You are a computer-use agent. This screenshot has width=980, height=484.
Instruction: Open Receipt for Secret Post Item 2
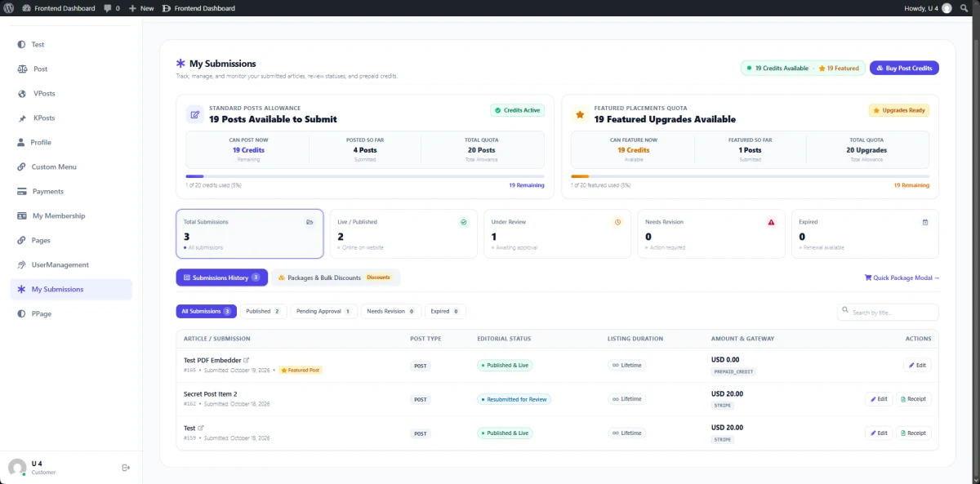tap(913, 399)
